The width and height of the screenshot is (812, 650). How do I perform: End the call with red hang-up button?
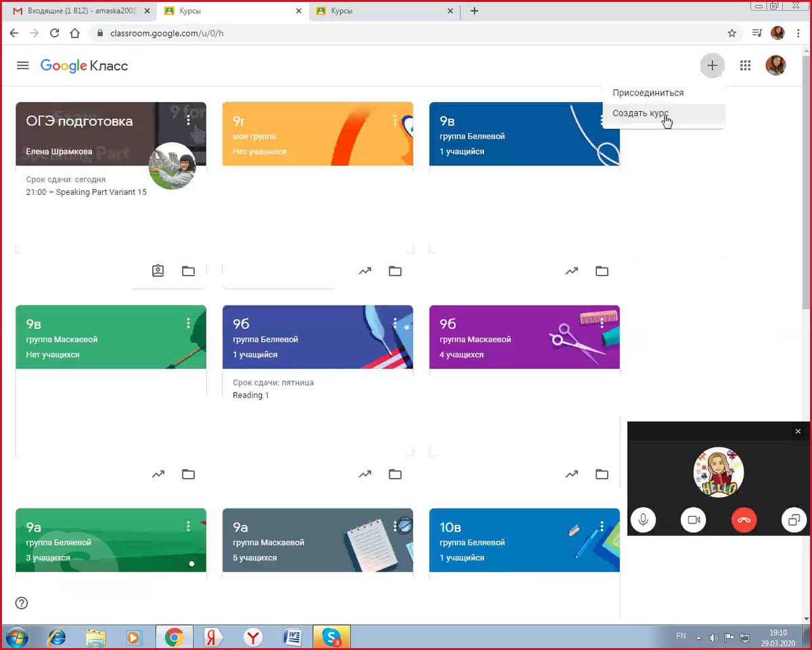pyautogui.click(x=744, y=520)
